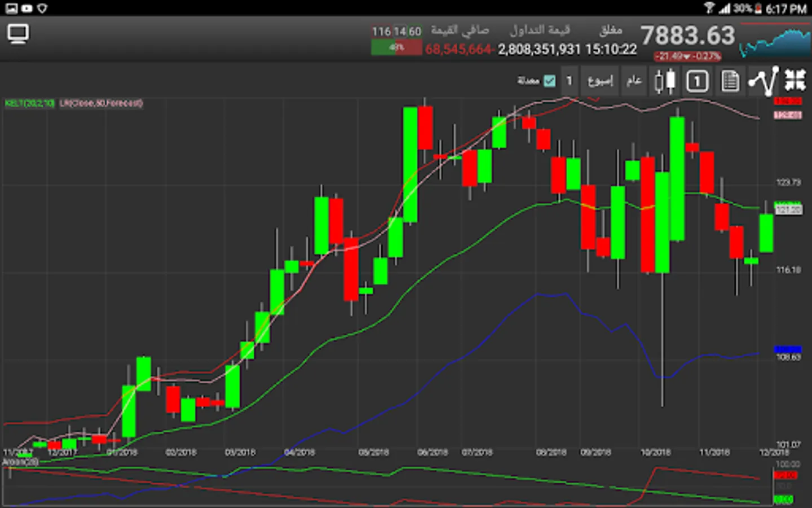This screenshot has height=508, width=812.
Task: Tap the صافي القيمة label
Action: 460,29
